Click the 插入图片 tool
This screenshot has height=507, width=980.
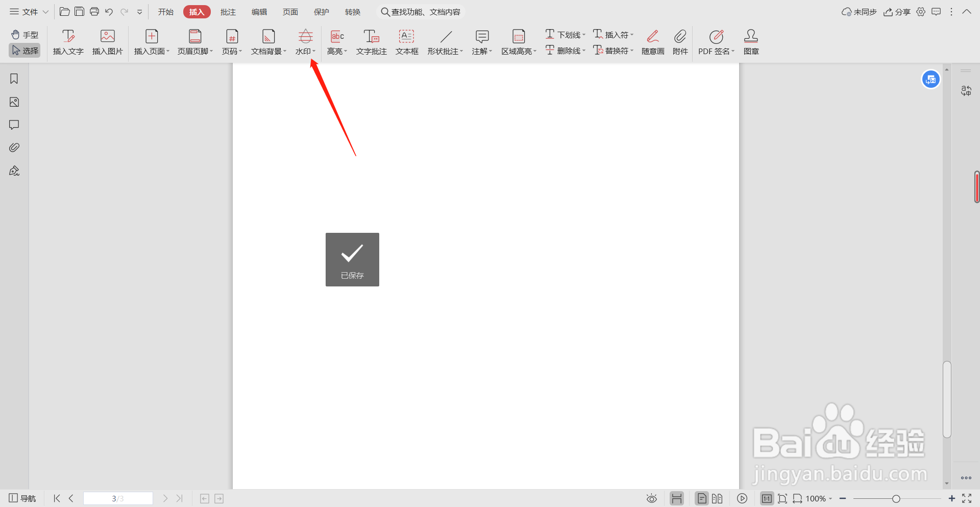(x=108, y=42)
